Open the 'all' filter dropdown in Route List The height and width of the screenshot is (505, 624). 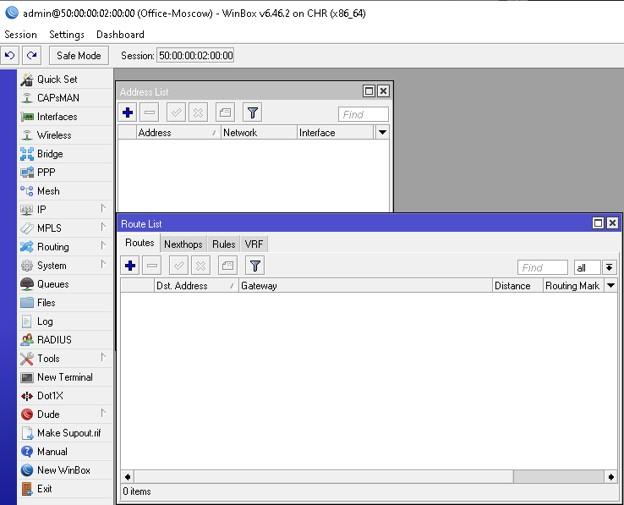[x=609, y=267]
